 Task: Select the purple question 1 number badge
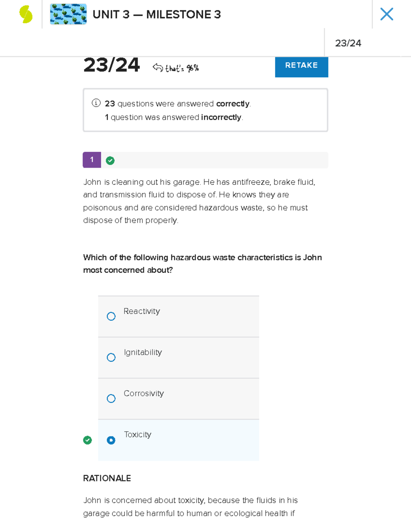coord(92,160)
